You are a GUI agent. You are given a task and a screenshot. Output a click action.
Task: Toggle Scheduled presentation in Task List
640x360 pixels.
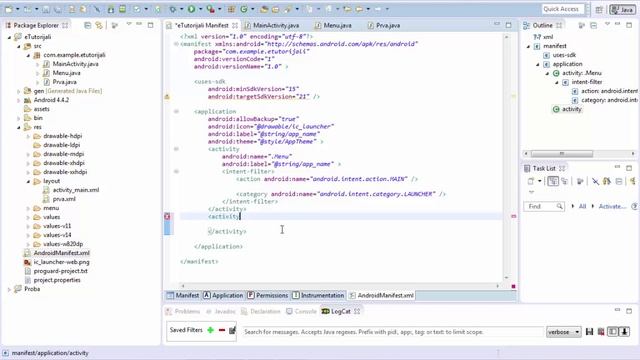tap(565, 181)
